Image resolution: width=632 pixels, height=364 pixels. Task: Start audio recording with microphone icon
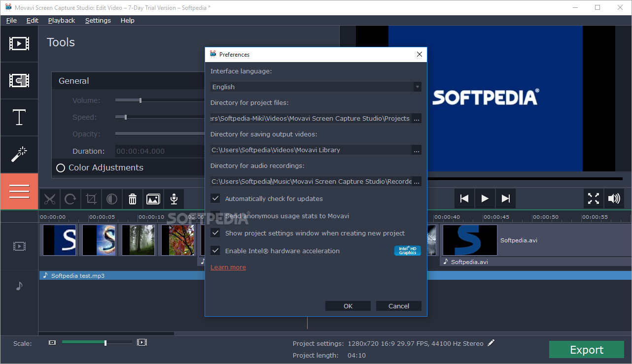pyautogui.click(x=174, y=199)
